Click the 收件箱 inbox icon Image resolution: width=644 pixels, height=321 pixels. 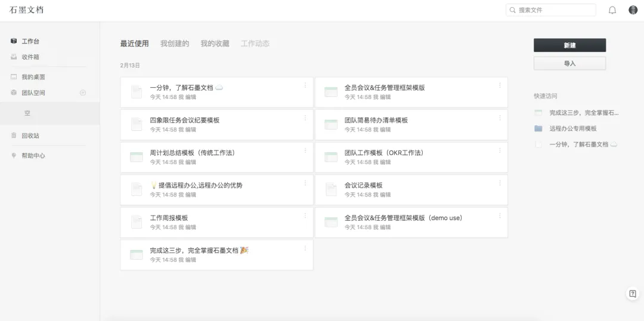[x=14, y=57]
